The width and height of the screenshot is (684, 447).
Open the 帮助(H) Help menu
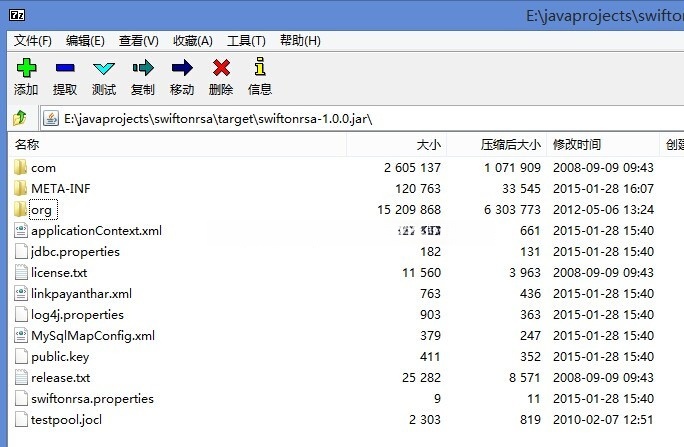300,41
